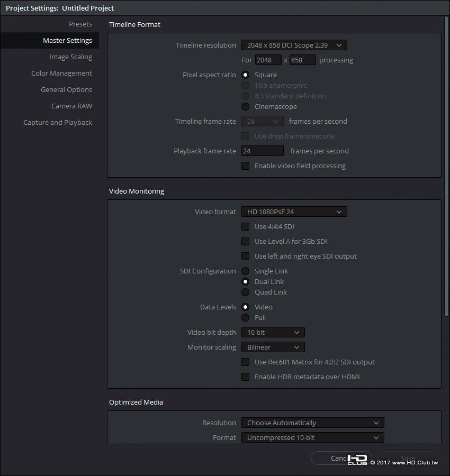Open Capture and Playback settings
The height and width of the screenshot is (476, 450).
click(57, 122)
